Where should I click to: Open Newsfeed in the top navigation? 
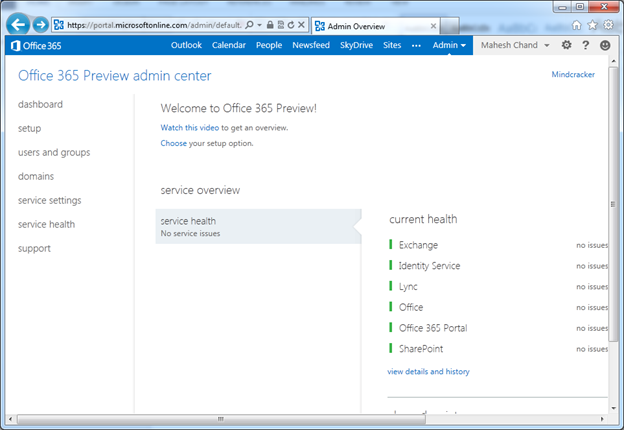click(x=311, y=45)
